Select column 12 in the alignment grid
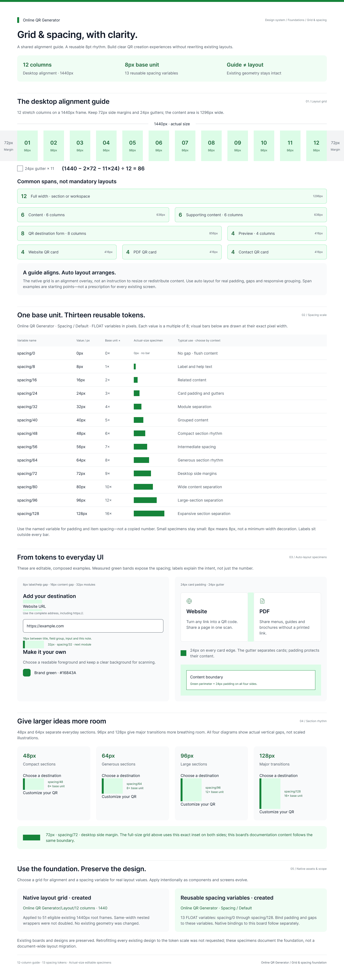Image resolution: width=344 pixels, height=980 pixels. click(x=316, y=146)
